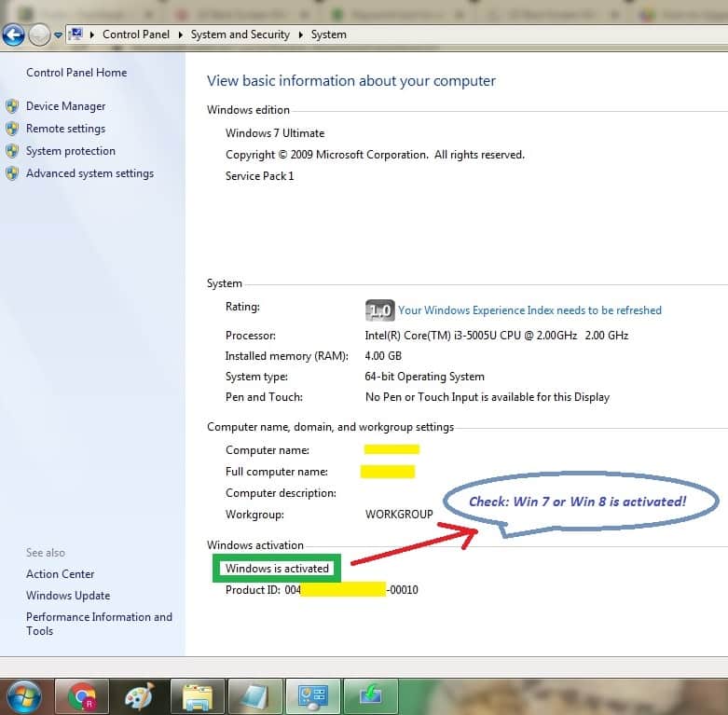
Task: Open Google Chrome from the taskbar
Action: [82, 697]
